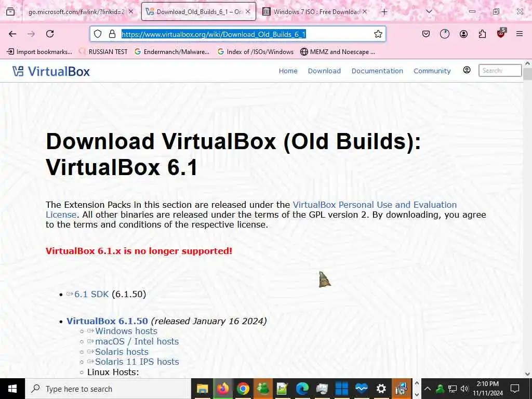
Task: Open the volume speaker icon
Action: (x=464, y=389)
